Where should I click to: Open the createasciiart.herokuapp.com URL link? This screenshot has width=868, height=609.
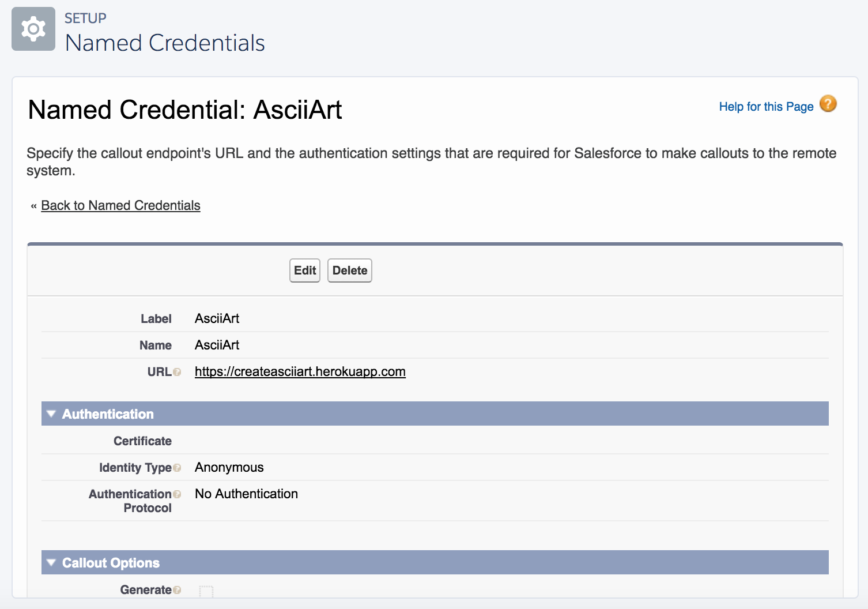(300, 371)
